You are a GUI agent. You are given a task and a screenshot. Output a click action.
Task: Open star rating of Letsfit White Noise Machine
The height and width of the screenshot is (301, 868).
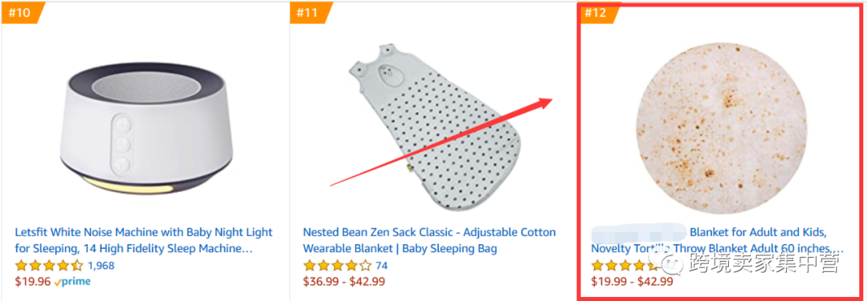point(49,266)
